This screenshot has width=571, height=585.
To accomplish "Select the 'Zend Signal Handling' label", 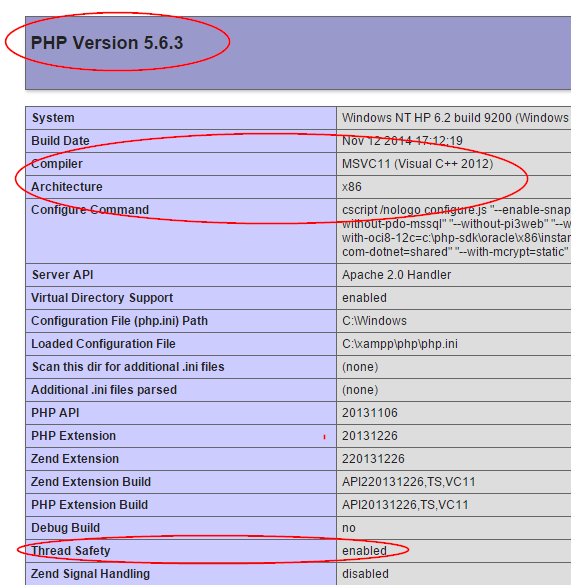I will (x=90, y=574).
